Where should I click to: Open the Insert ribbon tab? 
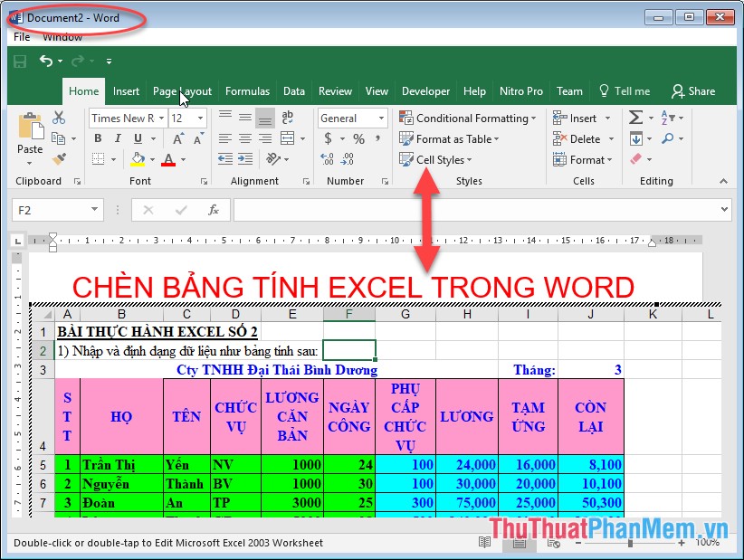click(126, 91)
